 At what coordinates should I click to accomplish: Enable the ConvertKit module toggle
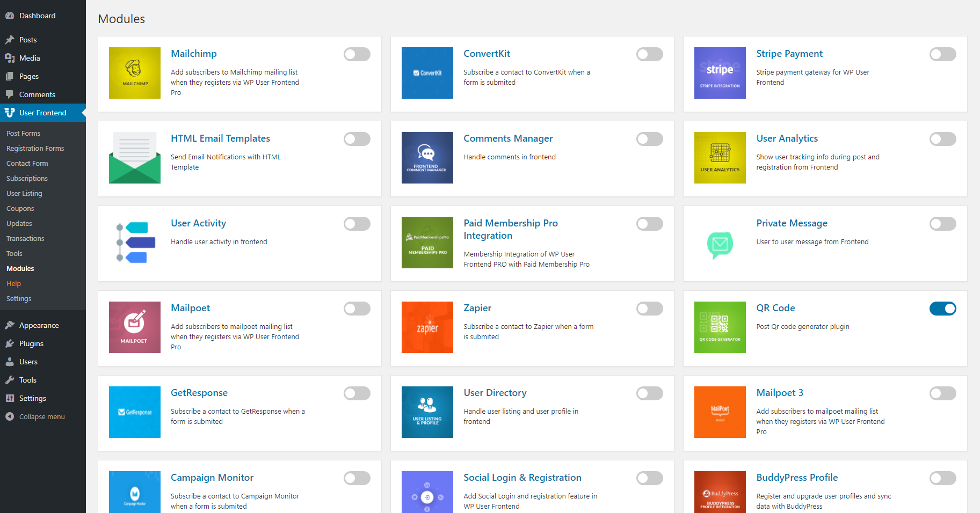pos(650,54)
